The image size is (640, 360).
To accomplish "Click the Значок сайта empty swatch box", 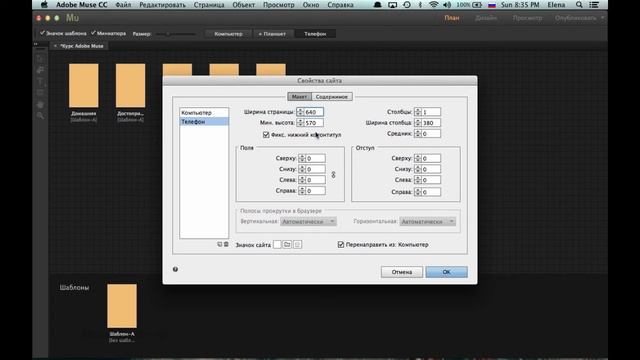I will tap(277, 244).
